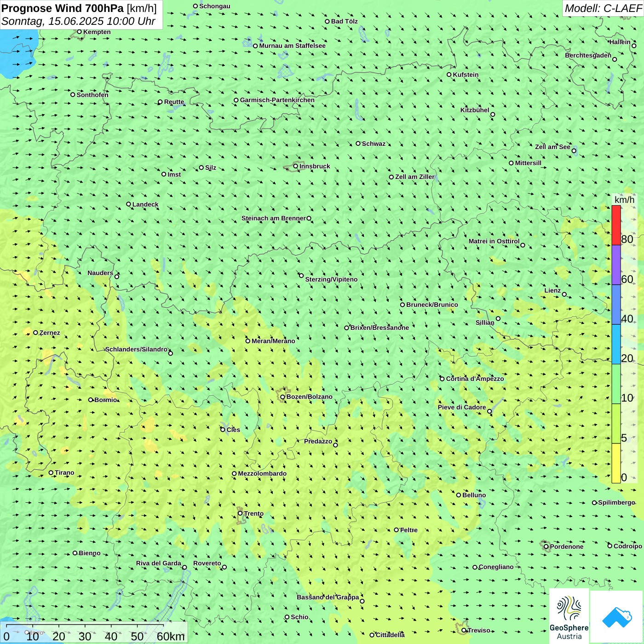This screenshot has height=644, width=644.
Task: Select the Matrei in Osttirol label
Action: coord(494,241)
